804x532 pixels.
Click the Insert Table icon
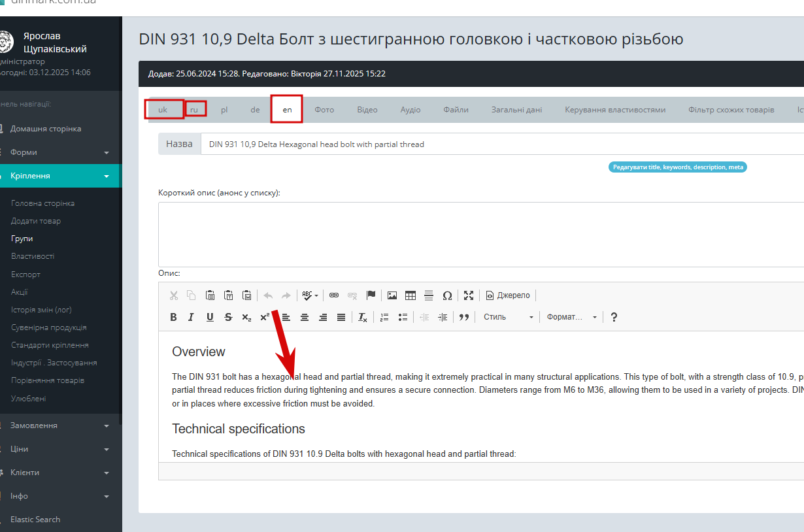coord(410,295)
